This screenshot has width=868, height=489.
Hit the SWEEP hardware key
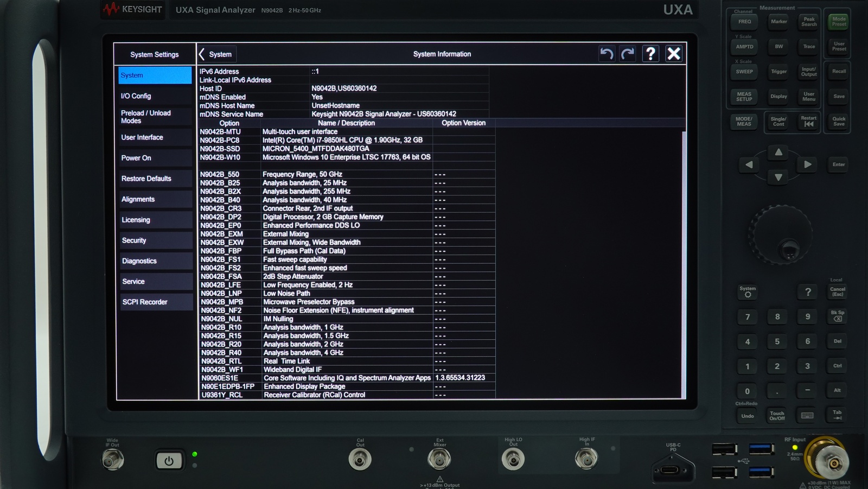tap(744, 72)
